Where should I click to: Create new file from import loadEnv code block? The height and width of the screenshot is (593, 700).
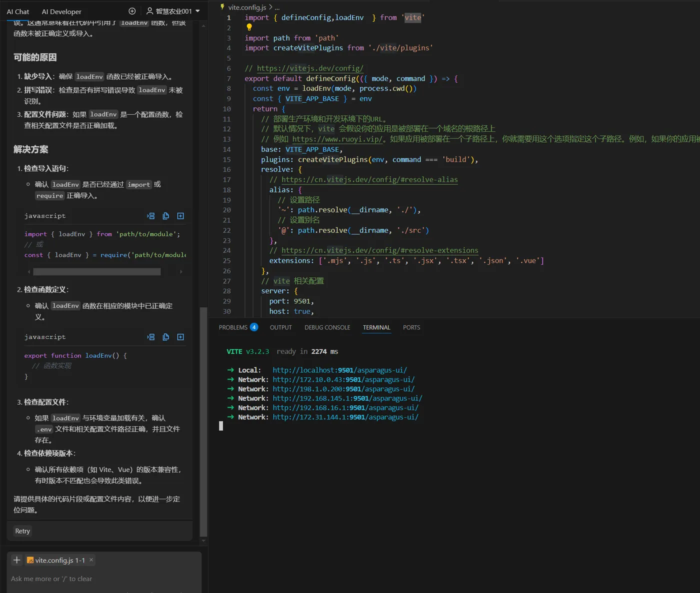tap(180, 216)
